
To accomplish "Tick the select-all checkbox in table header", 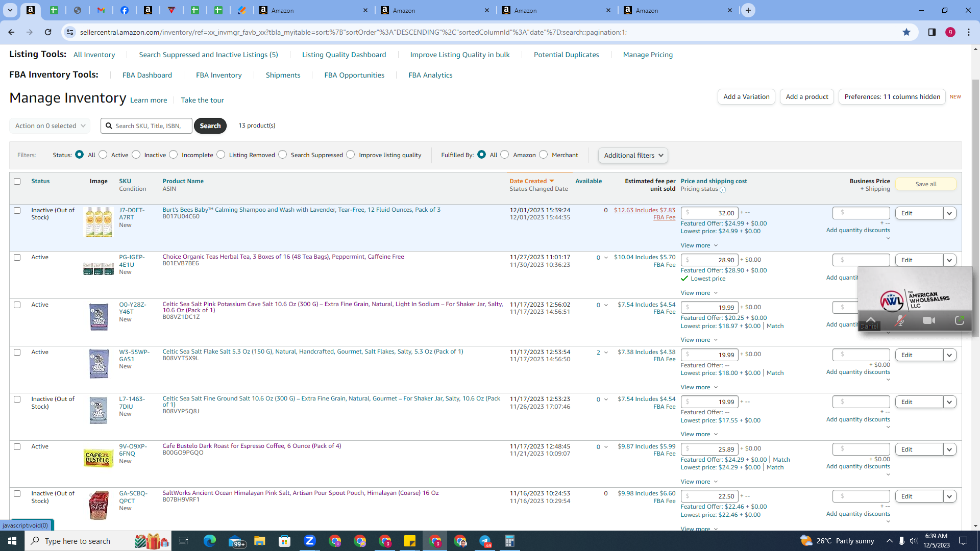I will 17,181.
